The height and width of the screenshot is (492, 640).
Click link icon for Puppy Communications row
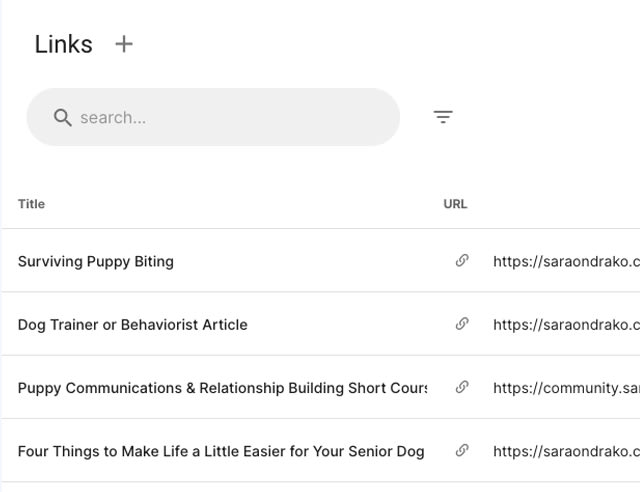(462, 387)
